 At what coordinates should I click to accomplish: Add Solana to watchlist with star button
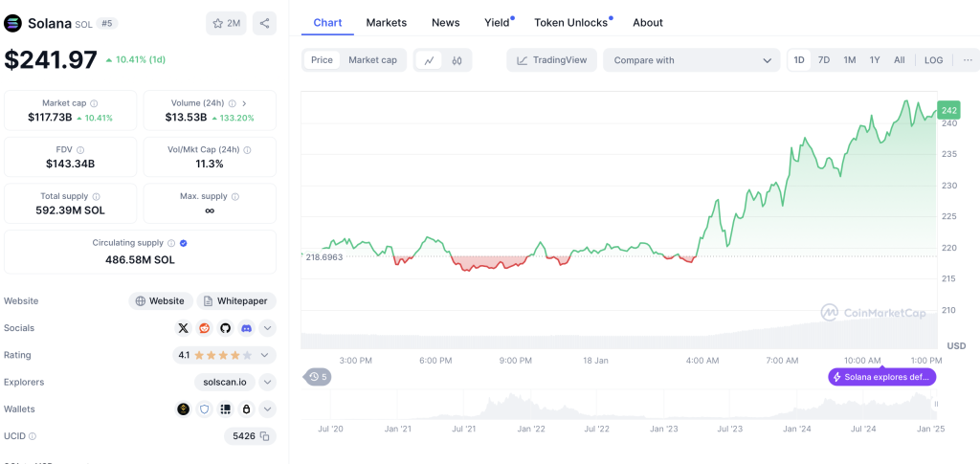pos(226,23)
